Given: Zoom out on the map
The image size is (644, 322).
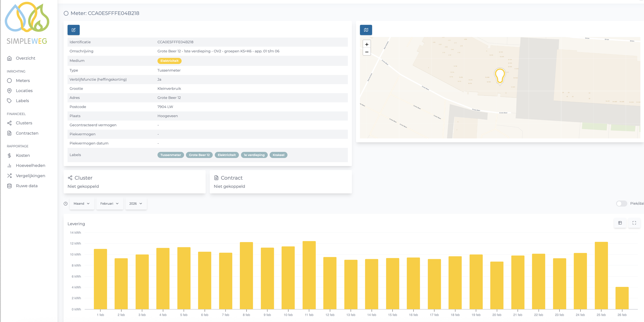Looking at the screenshot, I should coord(367,52).
